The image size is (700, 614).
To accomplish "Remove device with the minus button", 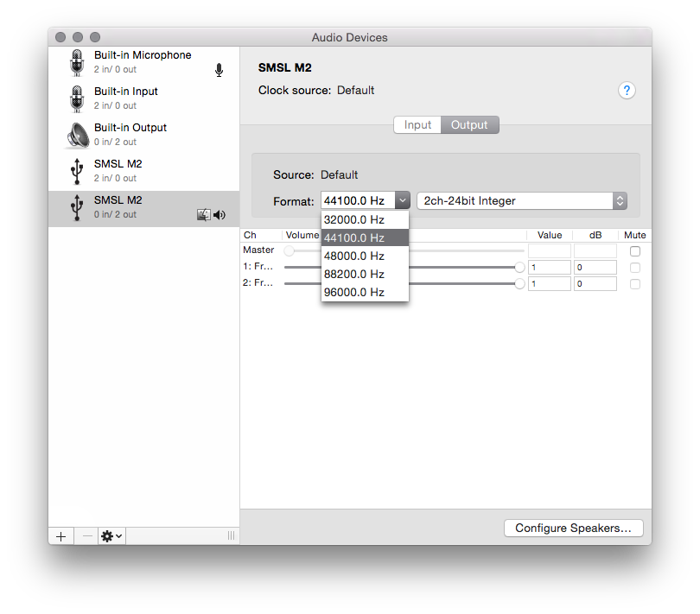I will point(87,536).
